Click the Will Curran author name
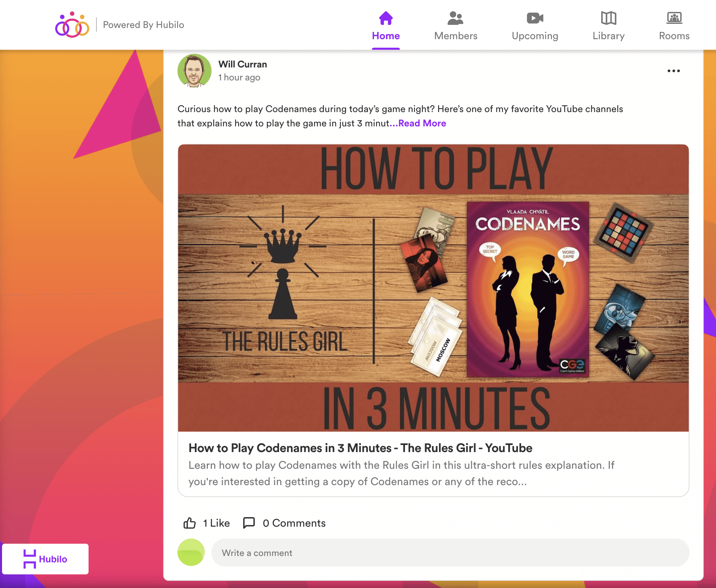Image resolution: width=716 pixels, height=588 pixels. [x=243, y=64]
